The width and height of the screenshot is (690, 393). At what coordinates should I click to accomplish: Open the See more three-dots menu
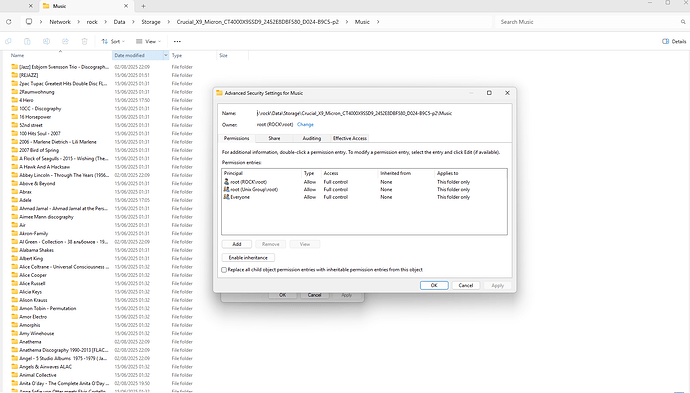177,41
